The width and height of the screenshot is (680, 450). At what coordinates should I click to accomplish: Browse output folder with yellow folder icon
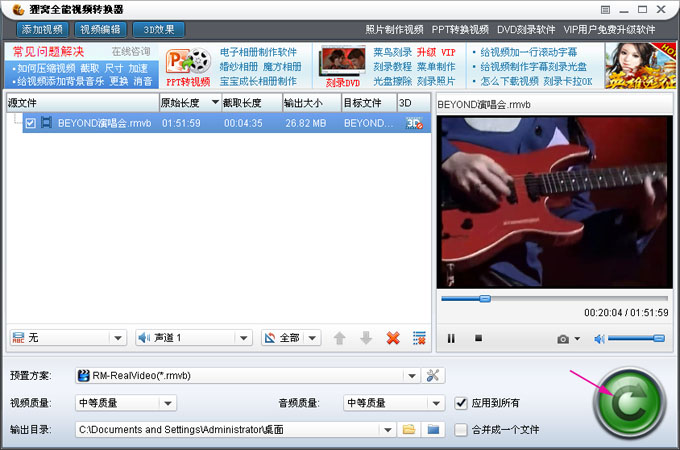408,430
